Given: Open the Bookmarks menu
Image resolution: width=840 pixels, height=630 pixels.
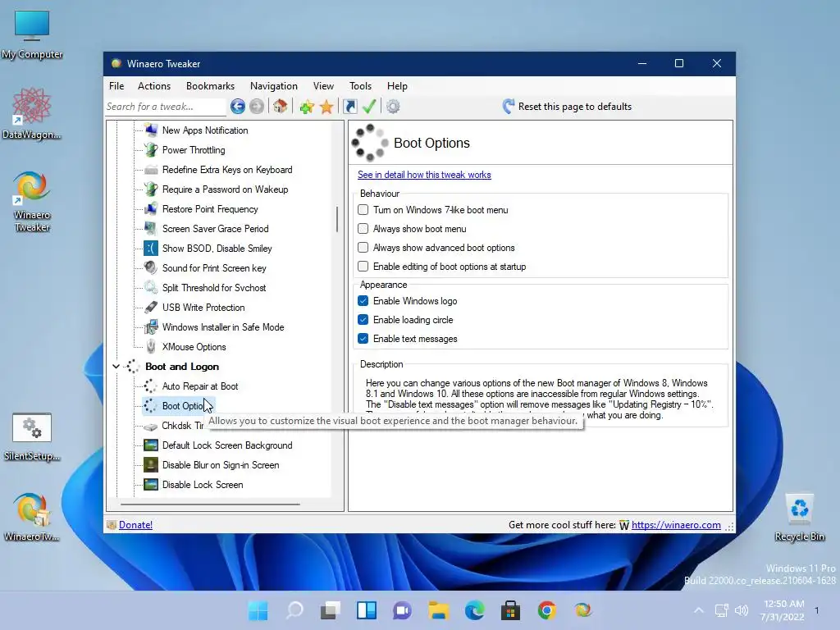Looking at the screenshot, I should (211, 85).
